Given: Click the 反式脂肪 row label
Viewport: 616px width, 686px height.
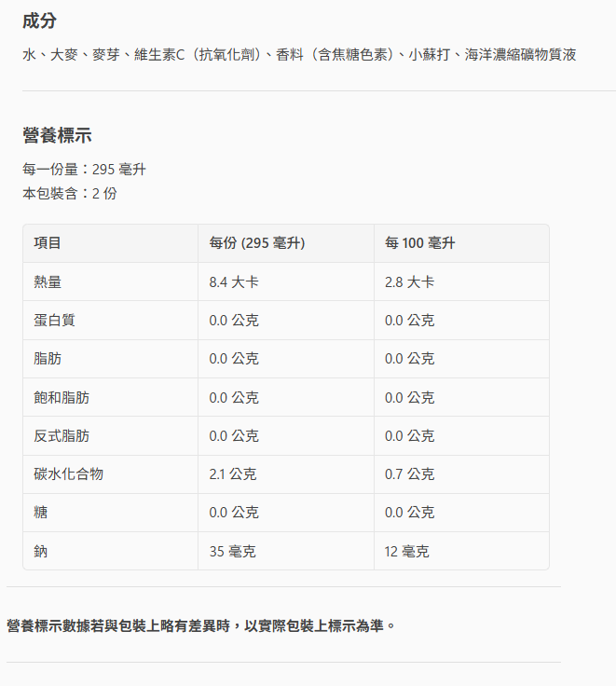Looking at the screenshot, I should (62, 435).
